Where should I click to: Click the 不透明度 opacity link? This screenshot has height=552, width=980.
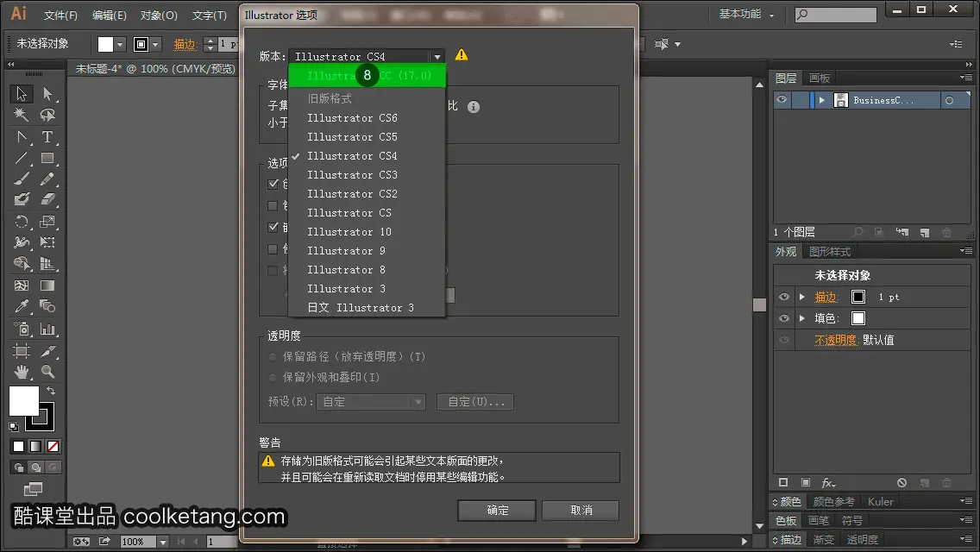click(x=835, y=340)
